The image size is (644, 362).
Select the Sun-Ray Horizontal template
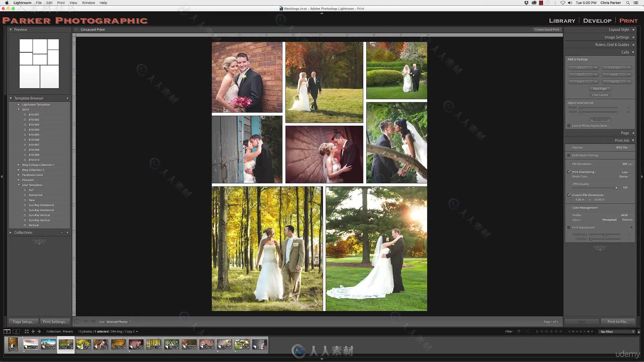[x=41, y=205]
